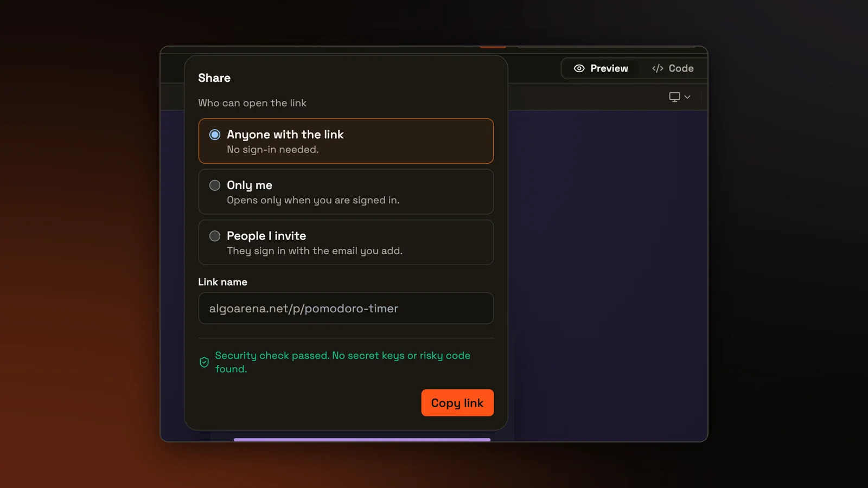Click the Share dialog heading

[x=214, y=78]
